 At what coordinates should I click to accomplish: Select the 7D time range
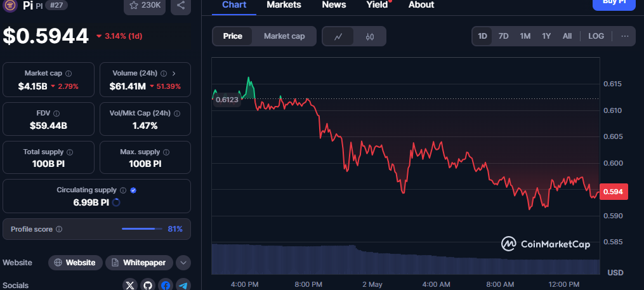pos(504,36)
